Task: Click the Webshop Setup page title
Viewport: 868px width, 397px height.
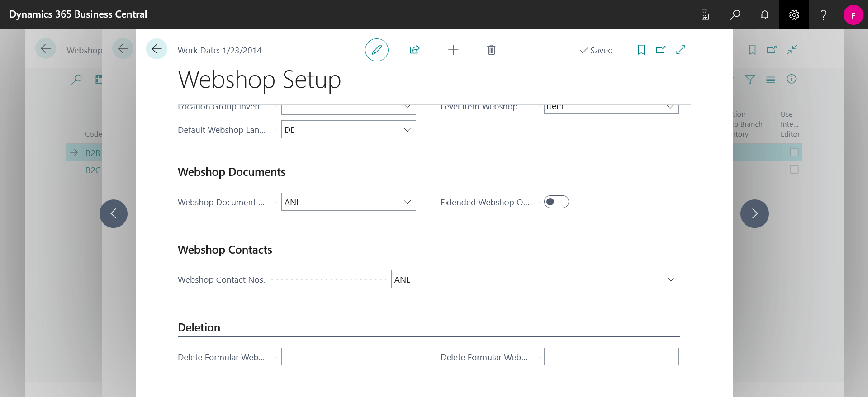Action: click(259, 80)
